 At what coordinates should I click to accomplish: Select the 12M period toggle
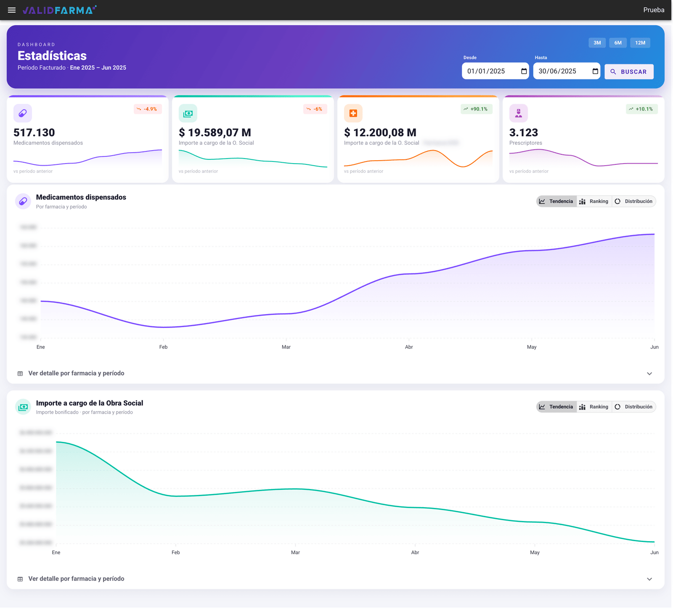(640, 43)
